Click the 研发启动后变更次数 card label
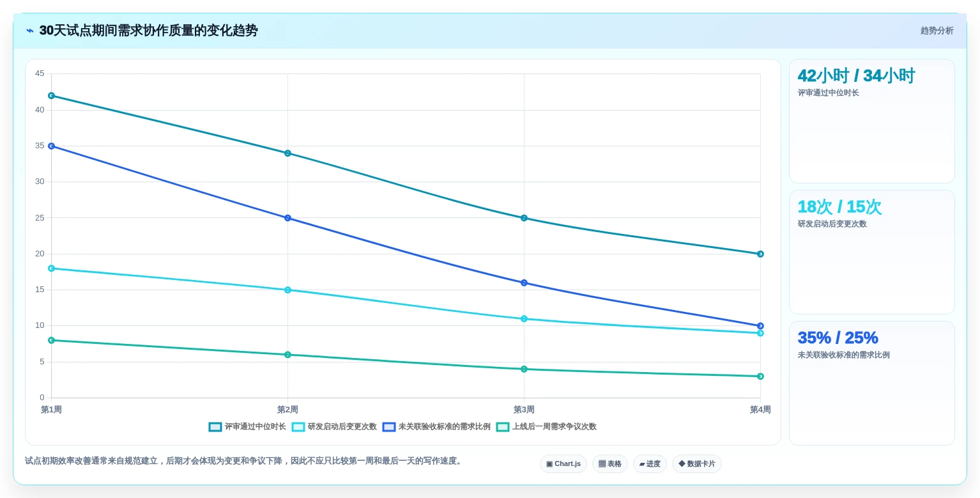The image size is (980, 498). click(832, 224)
